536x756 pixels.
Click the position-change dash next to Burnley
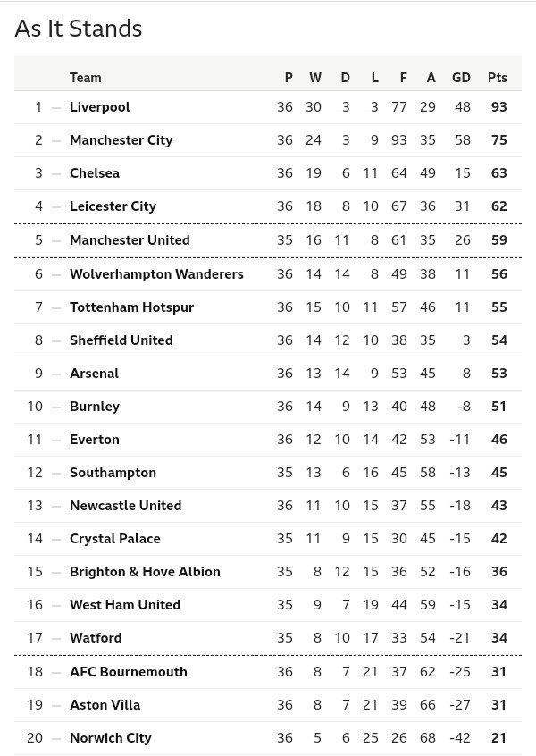pyautogui.click(x=56, y=407)
